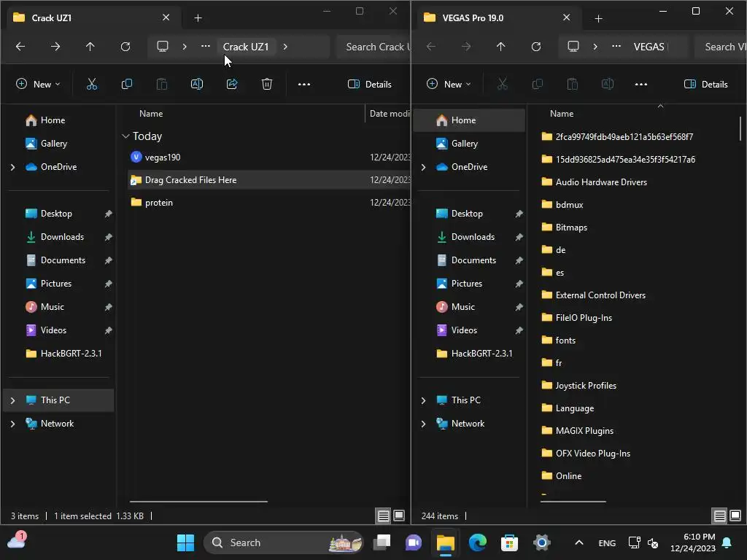Open Downloads in Crack UZ1 sidebar
Screen dimensions: 747x560
[x=61, y=237]
